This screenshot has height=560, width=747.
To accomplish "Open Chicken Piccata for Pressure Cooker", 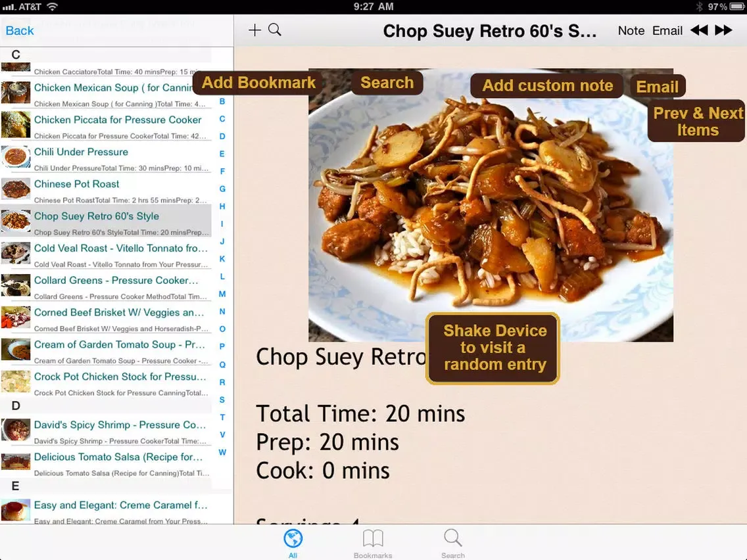I will coord(106,126).
